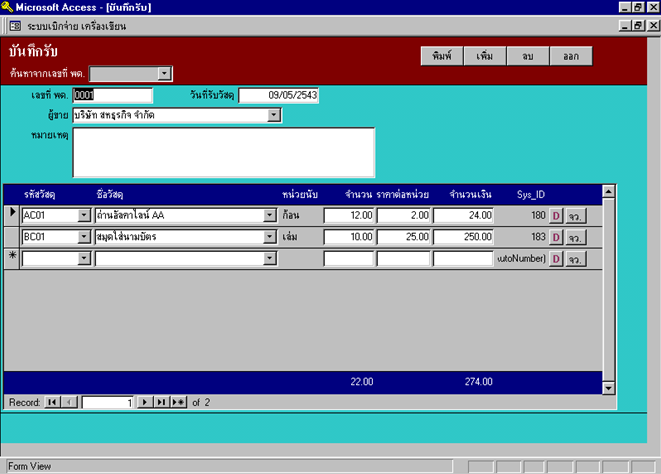The image size is (661, 474).
Task: Click quantity field 12.00
Action: click(x=349, y=215)
